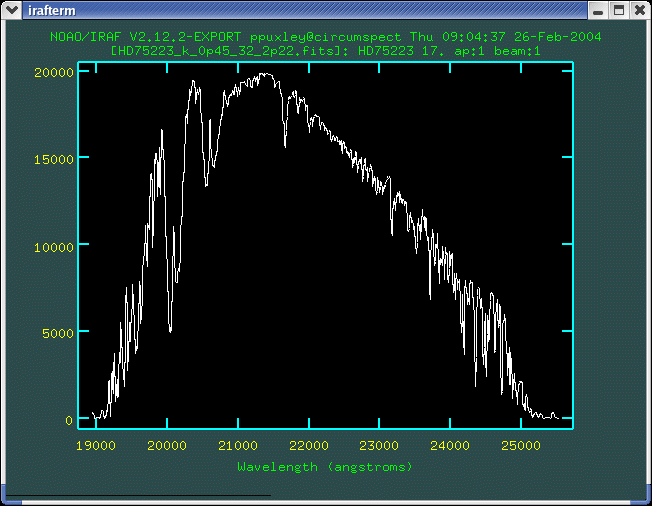This screenshot has height=506, width=652.
Task: Click the NOAO/IRAF V2.12.2-EXPORT header line
Action: tap(326, 37)
